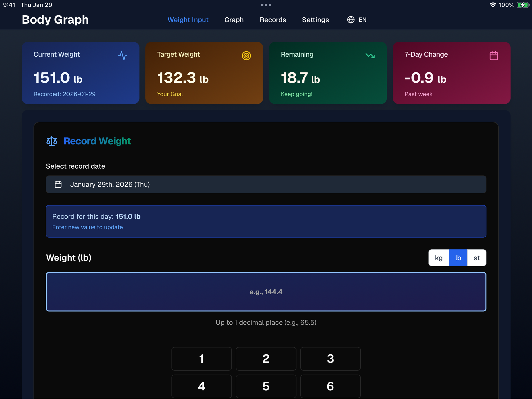Open the EN language selector
Viewport: 532px width, 399px height.
(x=357, y=20)
